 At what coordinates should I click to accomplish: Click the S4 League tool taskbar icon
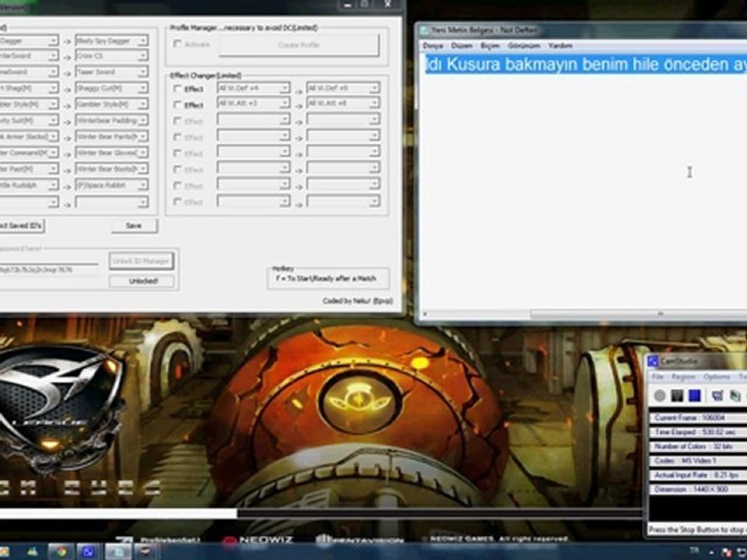pyautogui.click(x=146, y=551)
